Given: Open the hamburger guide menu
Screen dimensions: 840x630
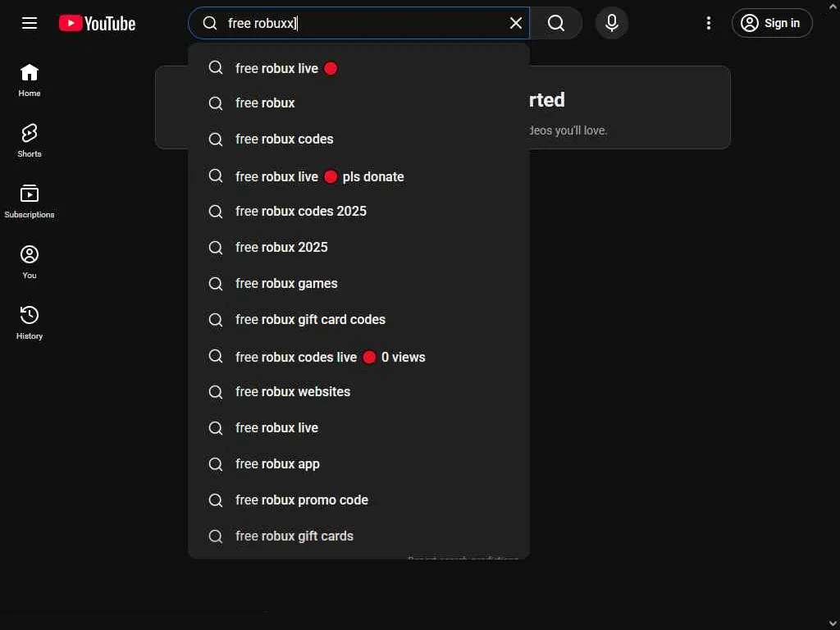Looking at the screenshot, I should [30, 23].
